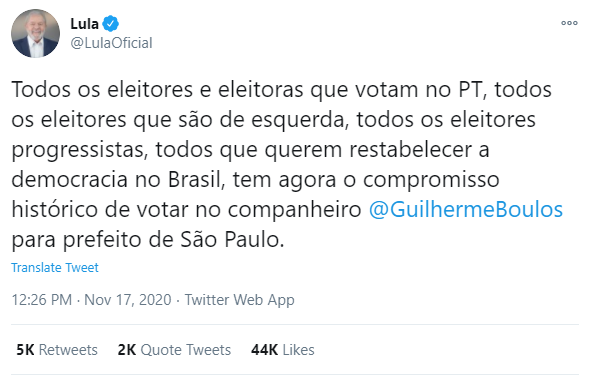
Task: Click the tweet text starting 'Todos os eleitores'
Action: (x=287, y=164)
